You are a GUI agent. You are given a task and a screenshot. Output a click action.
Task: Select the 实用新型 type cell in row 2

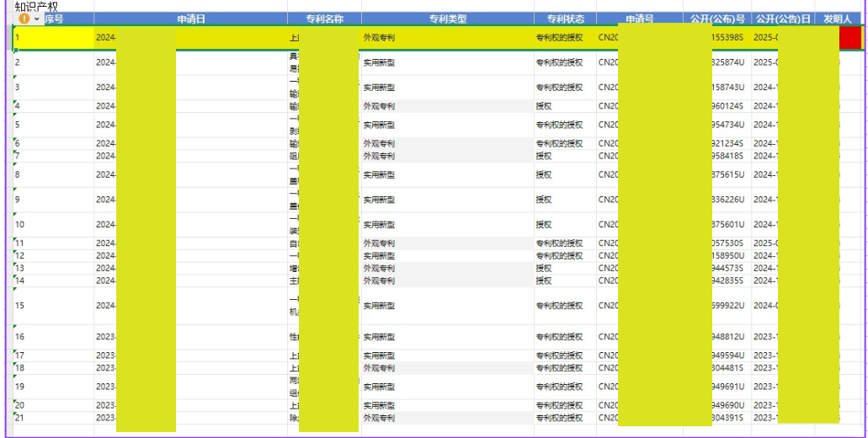pos(448,62)
